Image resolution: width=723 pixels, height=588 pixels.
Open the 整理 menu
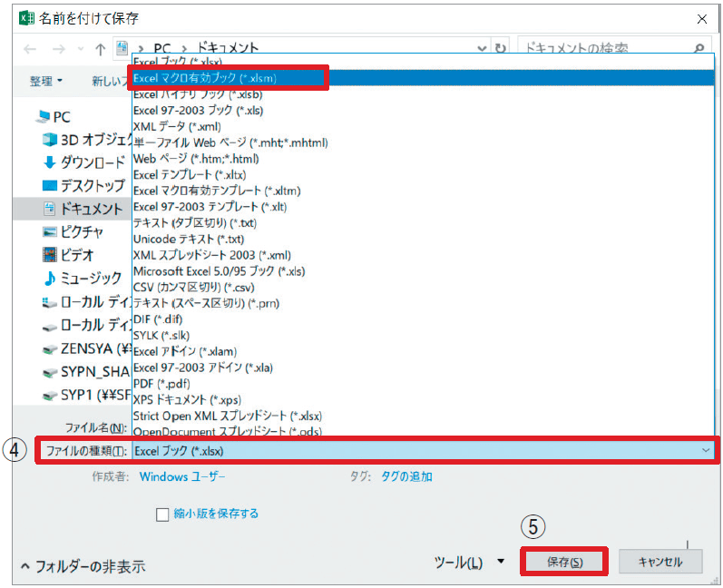(x=45, y=81)
